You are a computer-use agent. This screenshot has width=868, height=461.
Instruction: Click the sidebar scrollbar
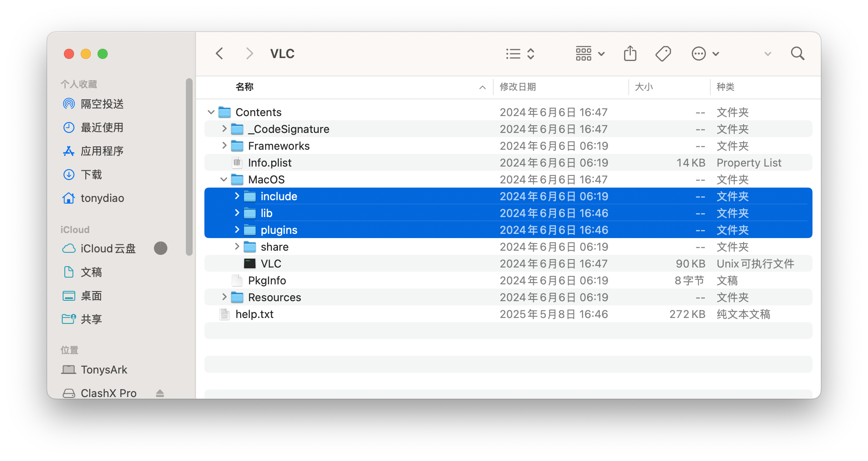click(189, 167)
